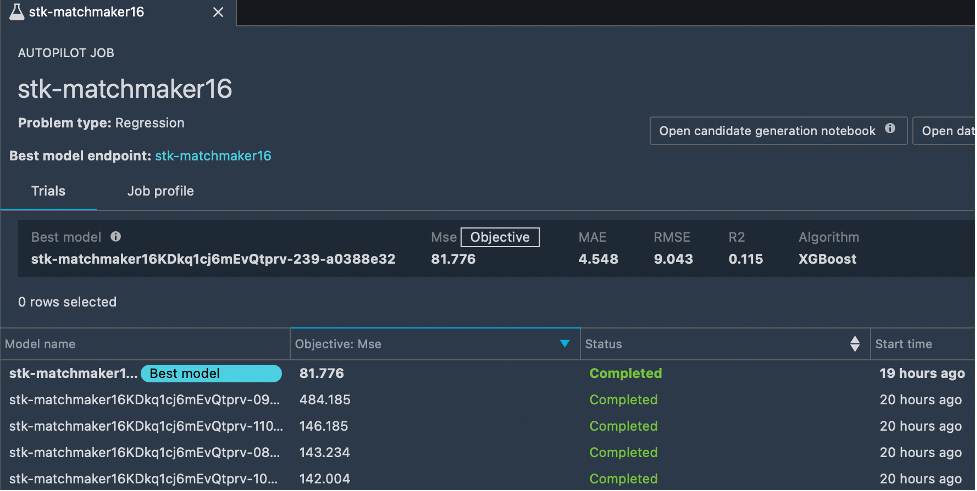Click the 0 rows selected label

tap(67, 302)
